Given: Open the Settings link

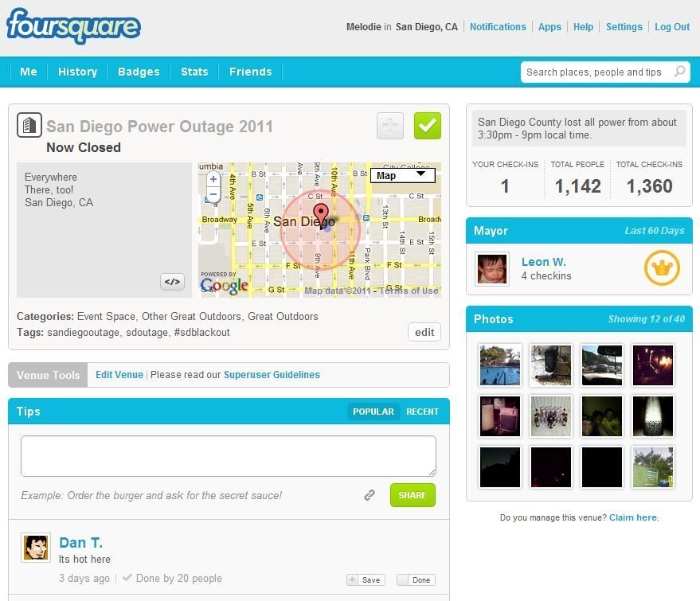Looking at the screenshot, I should pos(624,27).
